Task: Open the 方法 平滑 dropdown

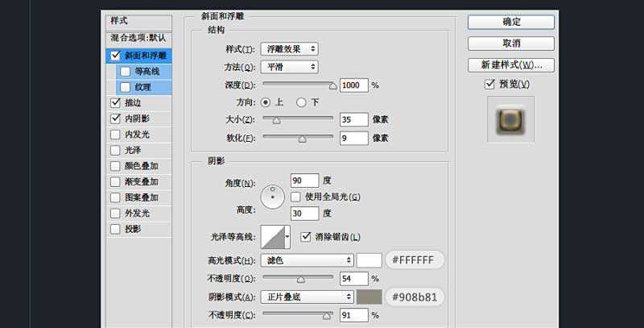Action: 288,67
